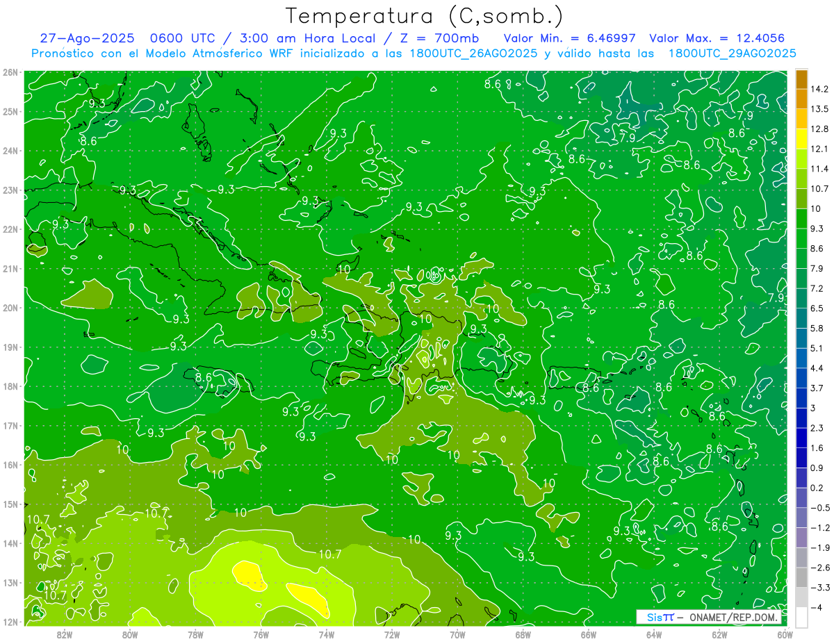Click the longitude axis label "66W"
834x644 pixels.
589,634
